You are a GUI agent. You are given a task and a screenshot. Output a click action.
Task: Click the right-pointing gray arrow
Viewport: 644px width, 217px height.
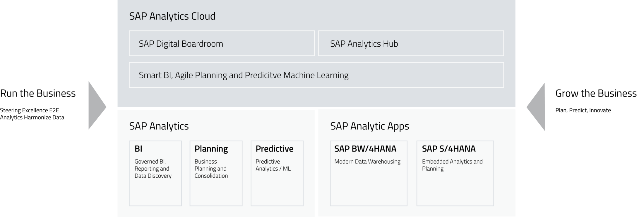point(97,106)
